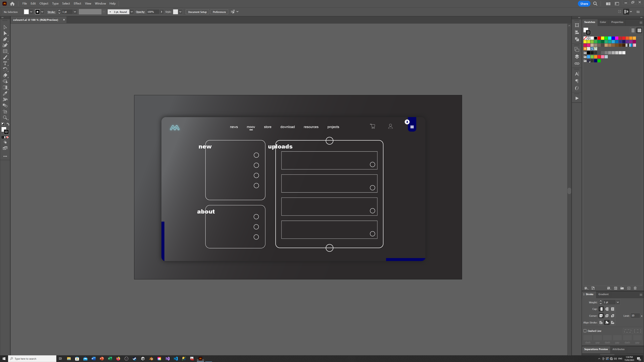Screen dimensions: 644x362
Task: Open the Transform panel icon
Action: click(577, 25)
